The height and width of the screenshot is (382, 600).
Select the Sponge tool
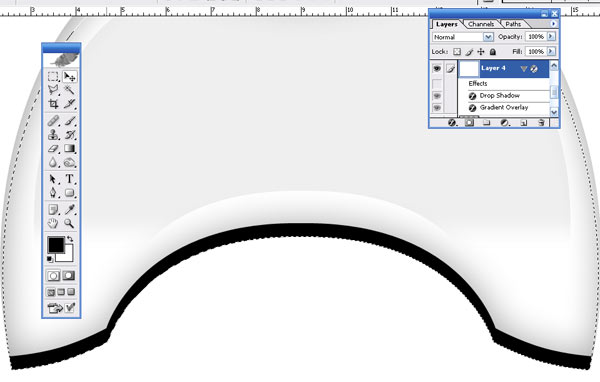coord(69,162)
